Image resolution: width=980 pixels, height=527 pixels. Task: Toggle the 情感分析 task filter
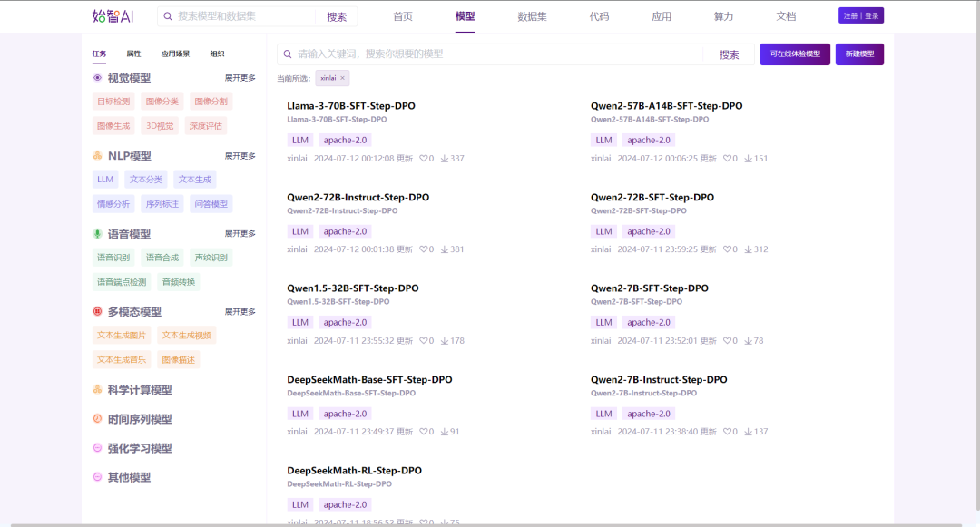tap(113, 204)
